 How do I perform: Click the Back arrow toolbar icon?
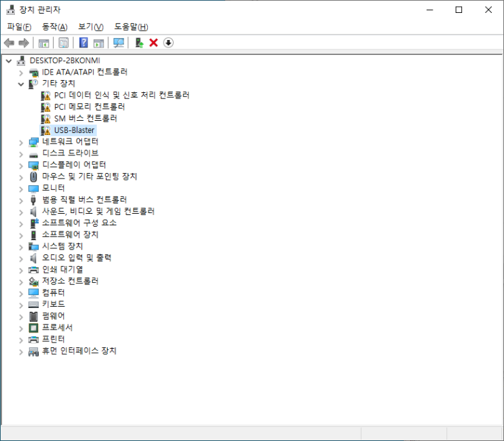click(9, 43)
